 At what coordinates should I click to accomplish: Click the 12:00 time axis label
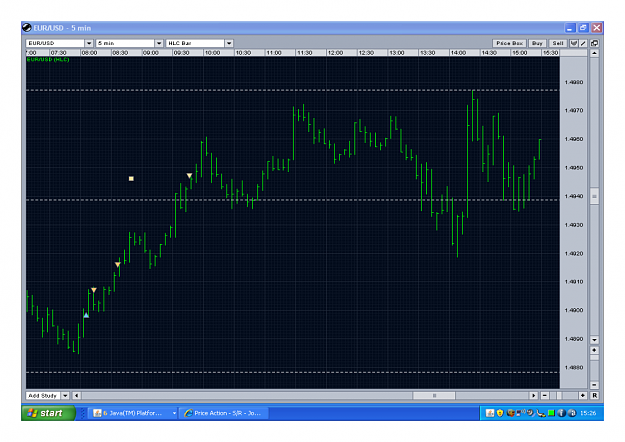pos(335,53)
